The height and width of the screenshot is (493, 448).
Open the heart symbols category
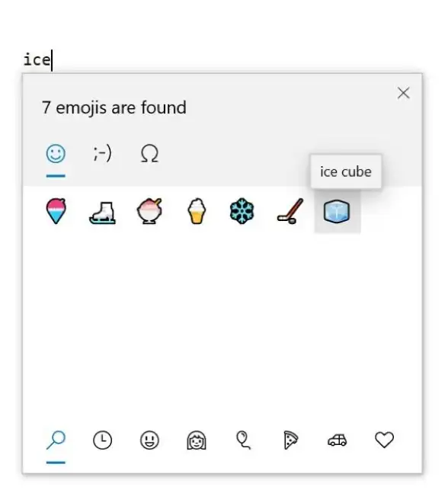click(x=384, y=440)
